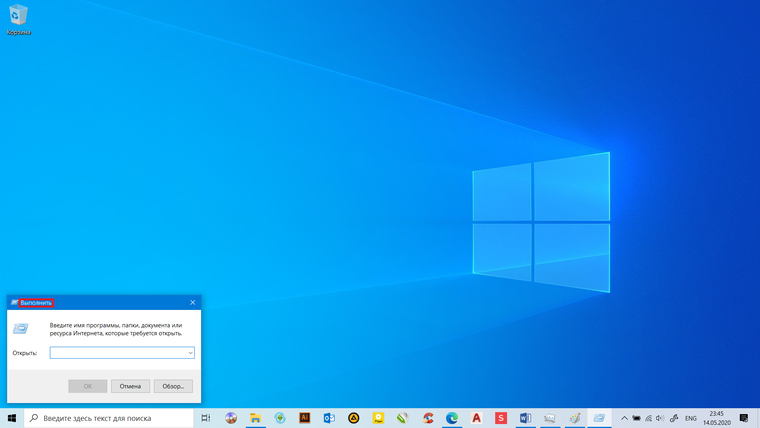Open Outlook from the taskbar

pyautogui.click(x=329, y=418)
